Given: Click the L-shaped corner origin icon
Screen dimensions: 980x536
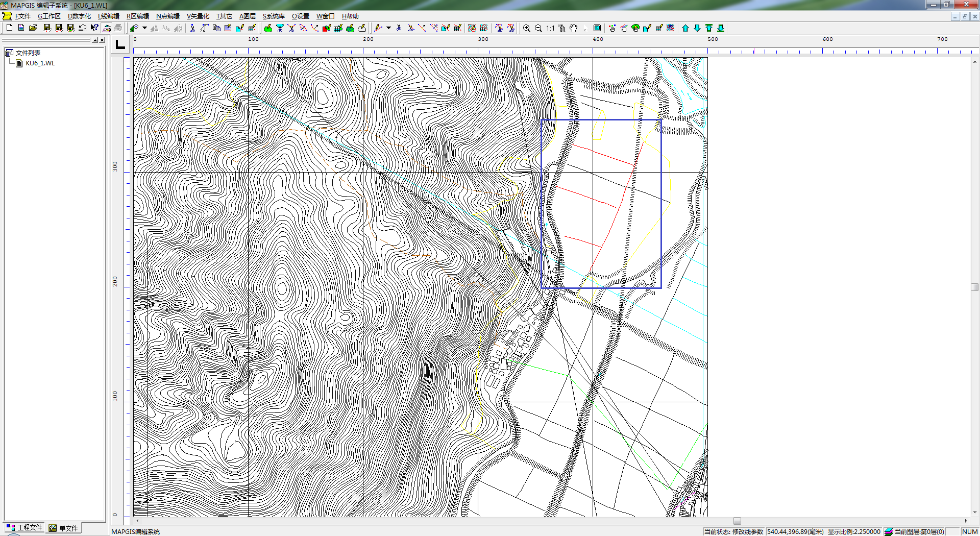Looking at the screenshot, I should [120, 45].
